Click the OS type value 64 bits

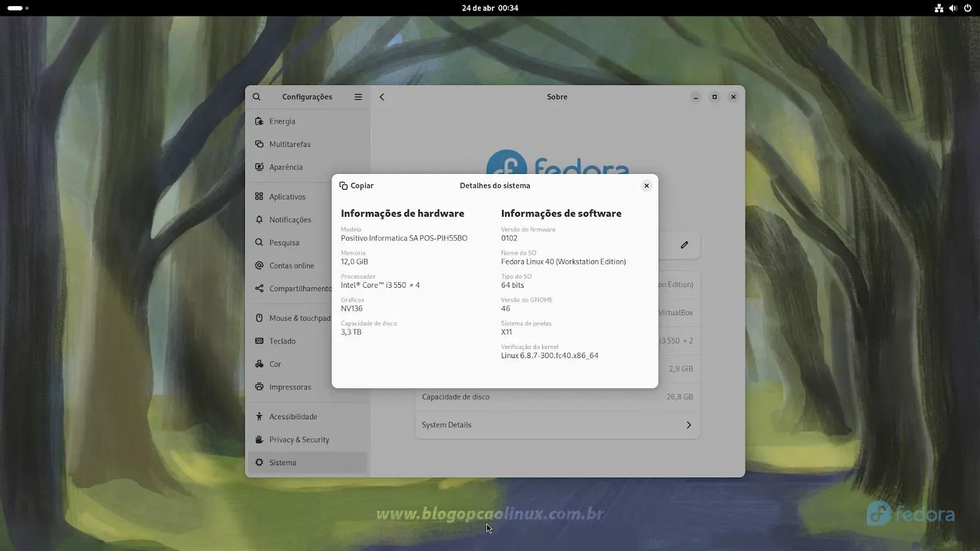click(513, 285)
